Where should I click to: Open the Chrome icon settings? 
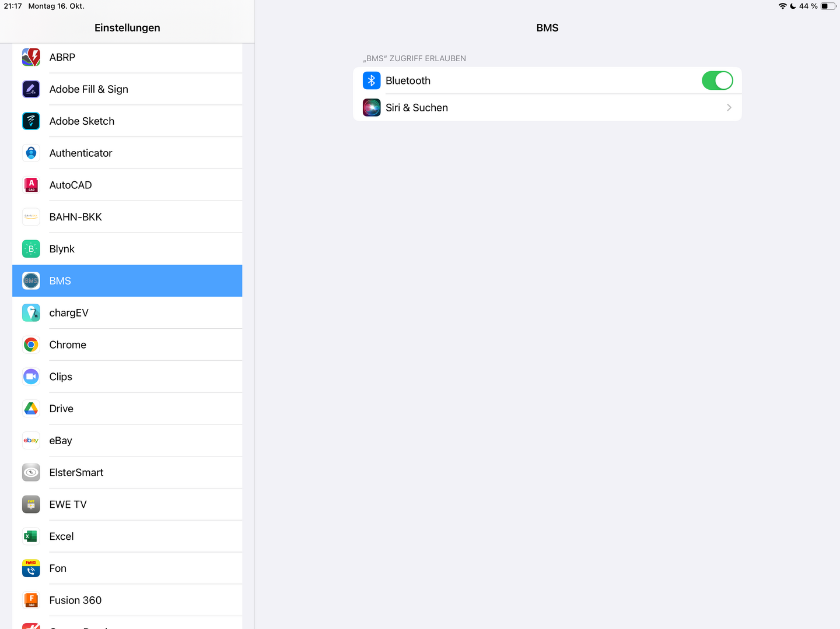pos(31,345)
